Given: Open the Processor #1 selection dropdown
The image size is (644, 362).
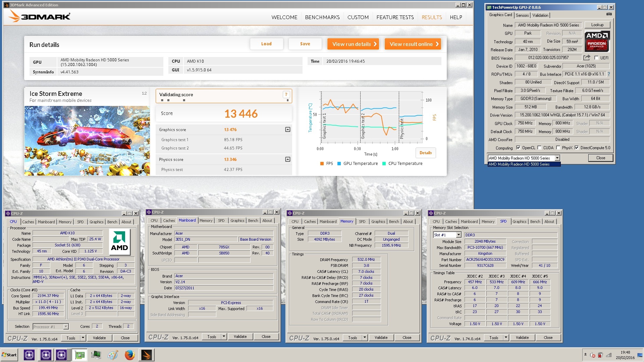Looking at the screenshot, I should click(x=66, y=326).
